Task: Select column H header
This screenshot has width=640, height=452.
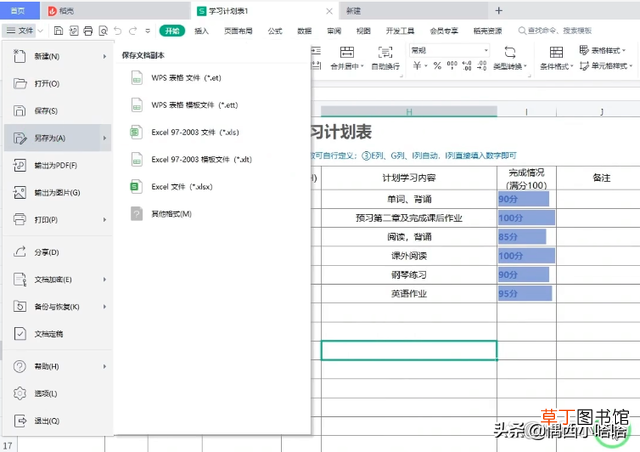Action: (x=409, y=111)
